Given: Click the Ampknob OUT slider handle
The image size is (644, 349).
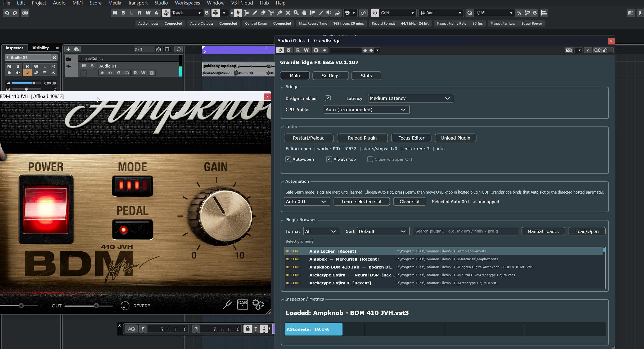Looking at the screenshot, I should 96,306.
